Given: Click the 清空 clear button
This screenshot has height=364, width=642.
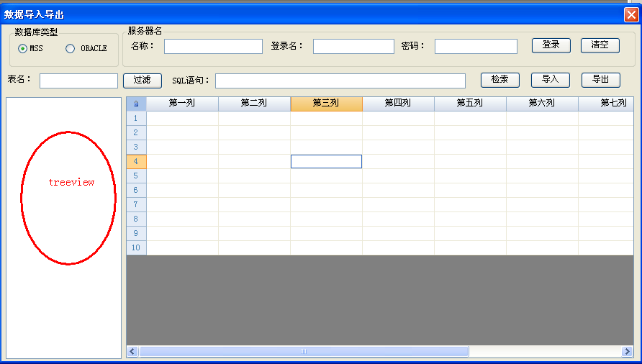Looking at the screenshot, I should [x=600, y=45].
